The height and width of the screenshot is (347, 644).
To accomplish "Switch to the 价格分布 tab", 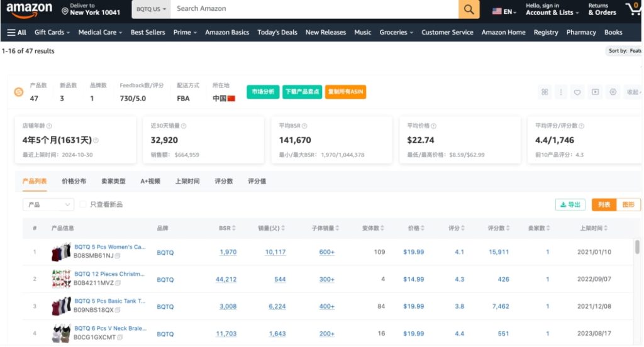I will coord(74,181).
